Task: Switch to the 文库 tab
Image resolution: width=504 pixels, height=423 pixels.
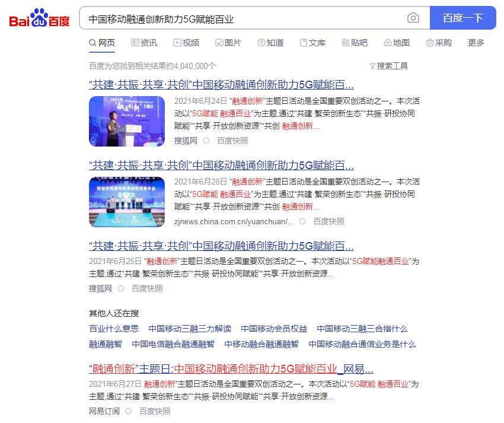Action: [x=312, y=43]
